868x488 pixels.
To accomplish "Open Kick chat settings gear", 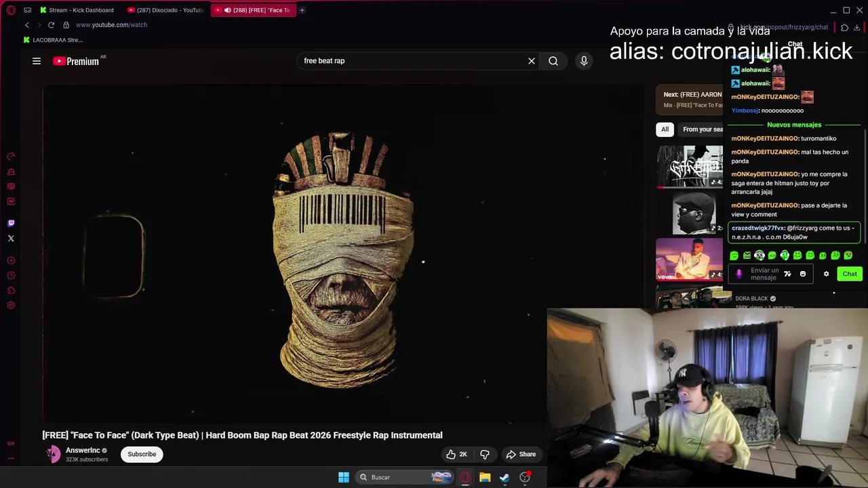I will 826,274.
